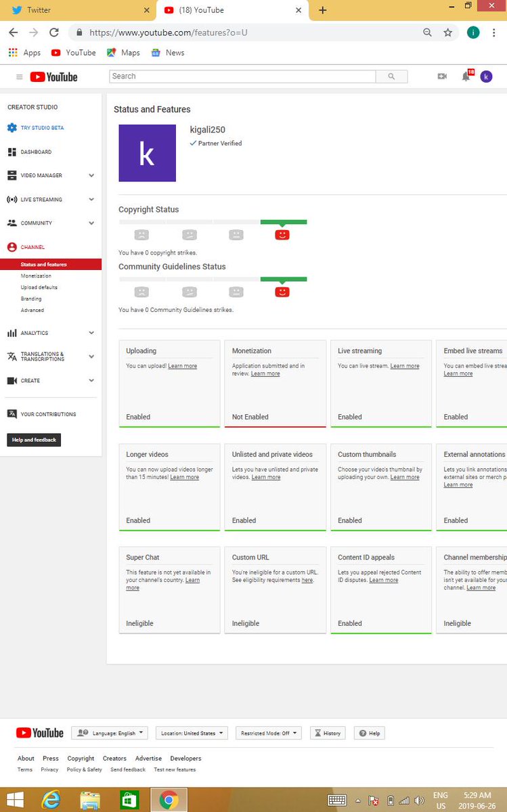Click Learn more in Content ID appeals card
The width and height of the screenshot is (507, 812).
click(x=384, y=580)
